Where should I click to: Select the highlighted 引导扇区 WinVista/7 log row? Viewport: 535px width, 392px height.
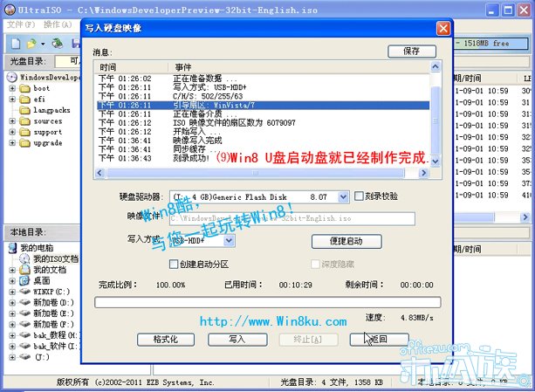click(x=263, y=105)
